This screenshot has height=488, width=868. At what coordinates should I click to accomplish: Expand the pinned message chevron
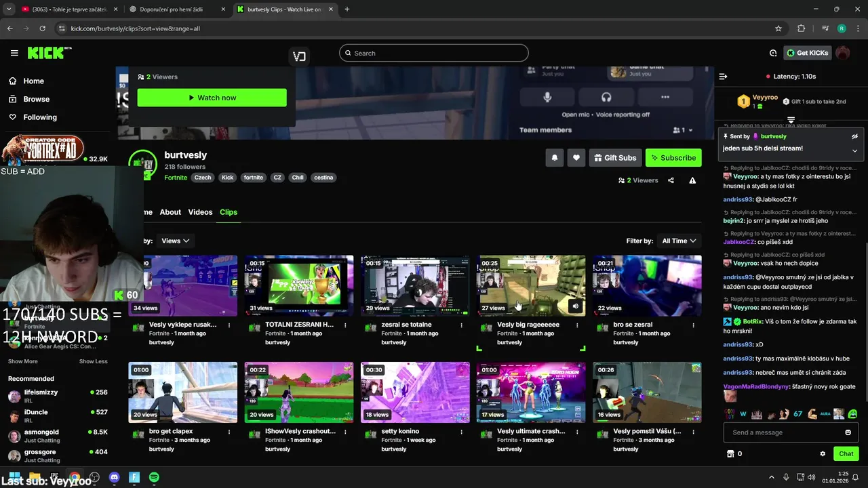click(x=854, y=150)
